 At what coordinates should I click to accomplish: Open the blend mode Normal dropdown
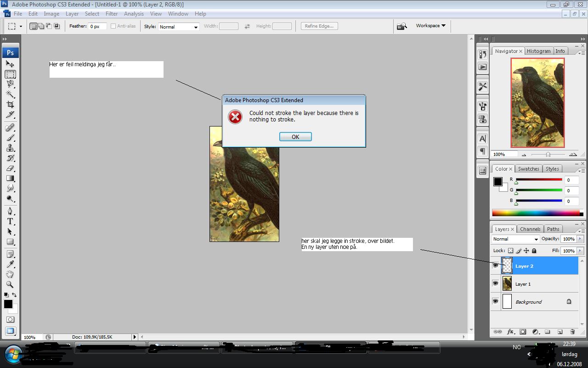point(515,239)
